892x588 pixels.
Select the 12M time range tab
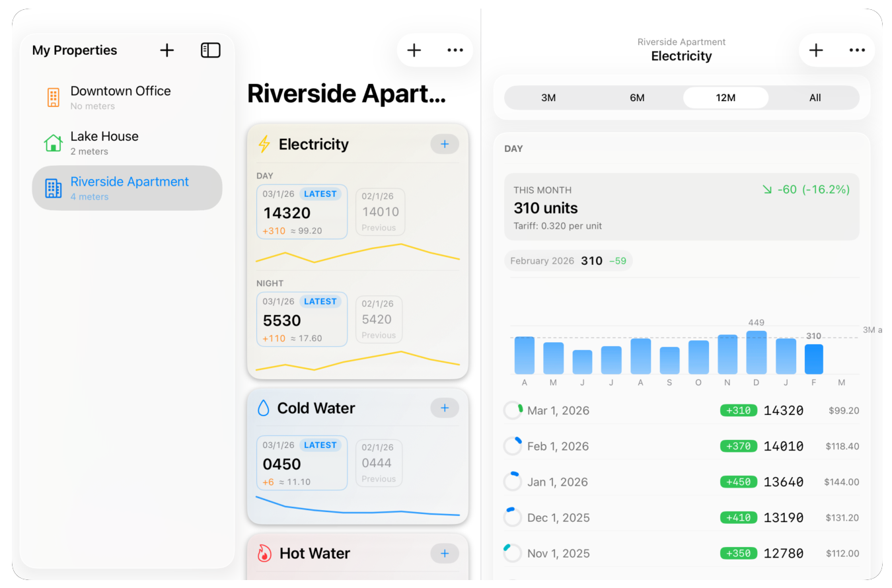click(x=725, y=98)
